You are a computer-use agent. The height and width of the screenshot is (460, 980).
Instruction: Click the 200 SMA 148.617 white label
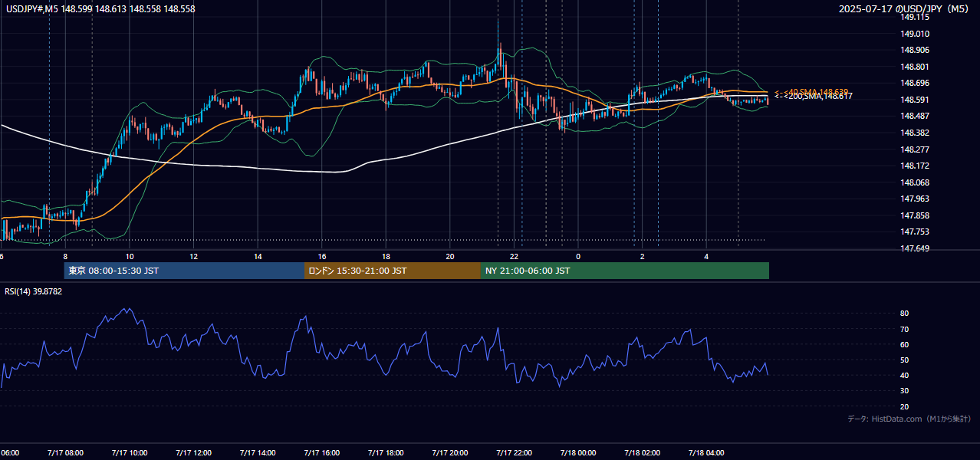(x=813, y=96)
